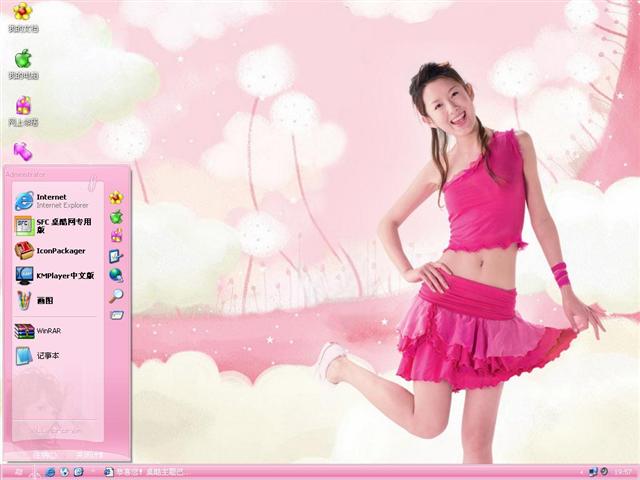Click the taskbar clock
Image resolution: width=640 pixels, height=480 pixels.
(x=623, y=472)
